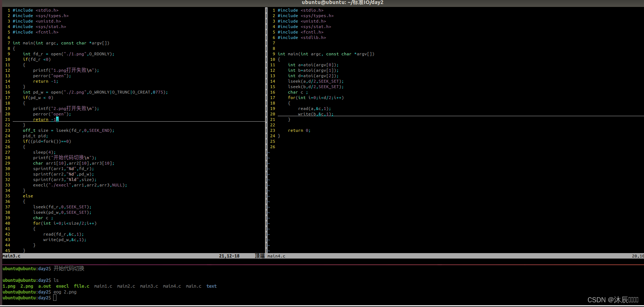Click 'a.out' in the ls output
The image size is (644, 307).
(44, 286)
